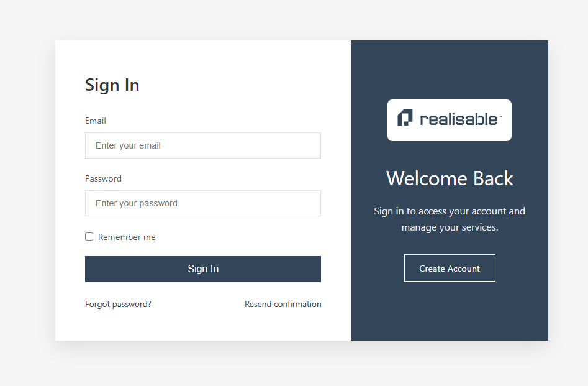Click the 'Password' field label
The image size is (588, 386).
coord(103,179)
